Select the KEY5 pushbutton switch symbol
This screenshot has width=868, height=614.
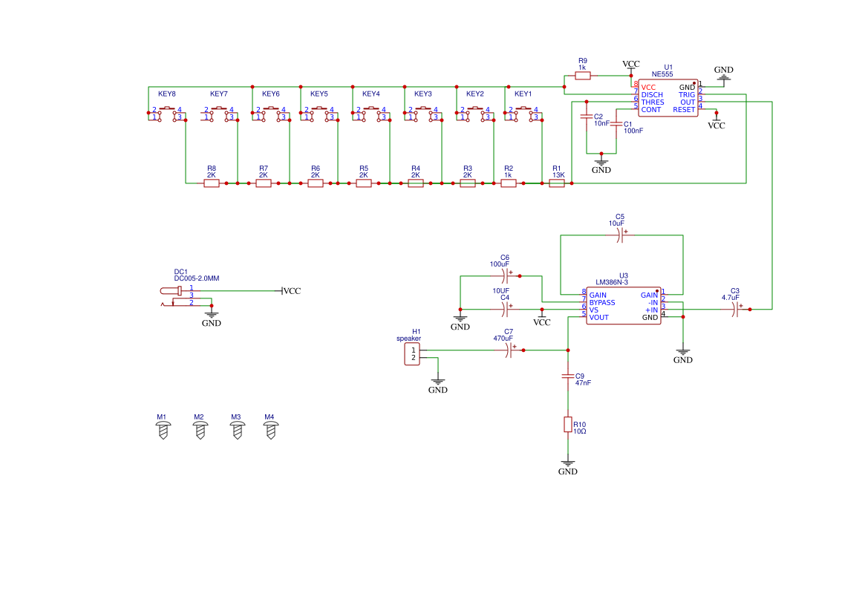pos(319,114)
